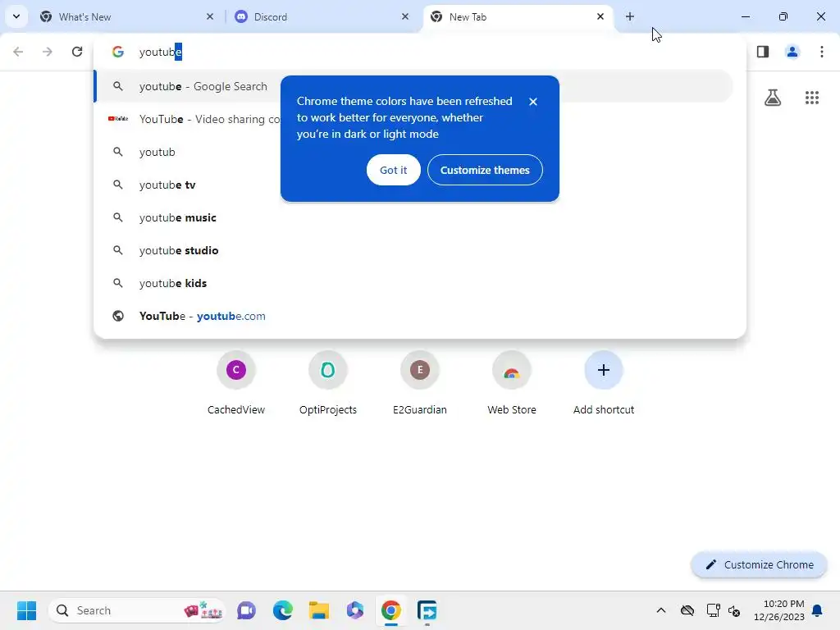This screenshot has height=630, width=840.
Task: Click the Google G icon in address bar
Action: pos(118,52)
